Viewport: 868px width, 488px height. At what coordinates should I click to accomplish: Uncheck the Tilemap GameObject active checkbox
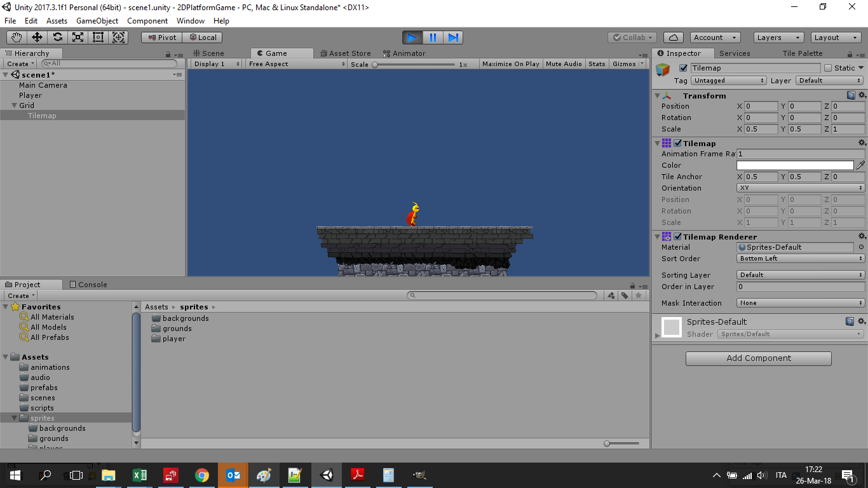coord(683,68)
